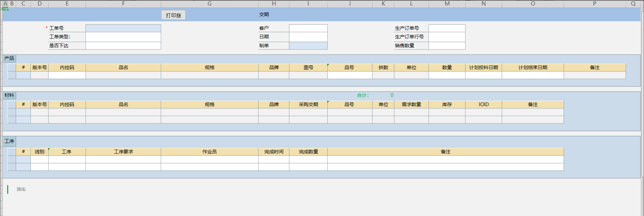Select column header P

point(594,4)
